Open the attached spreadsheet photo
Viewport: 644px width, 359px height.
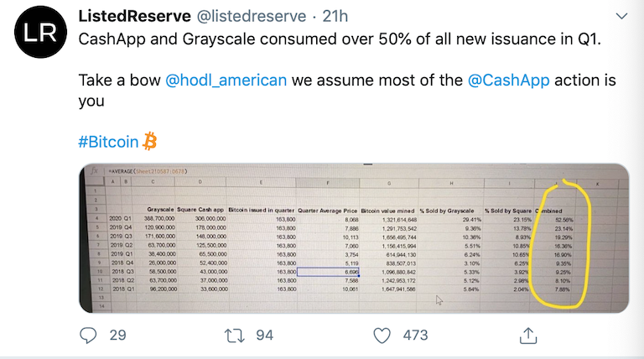pos(354,238)
